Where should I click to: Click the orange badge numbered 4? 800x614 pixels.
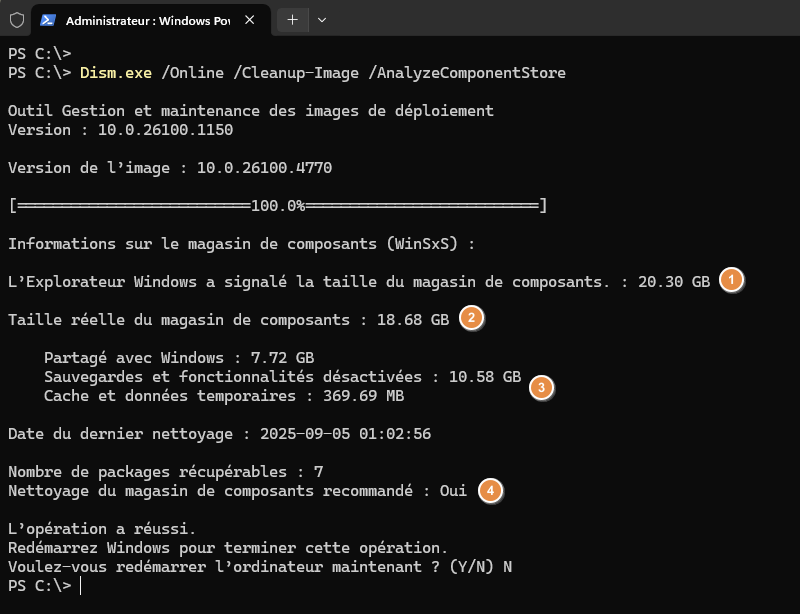click(x=489, y=490)
